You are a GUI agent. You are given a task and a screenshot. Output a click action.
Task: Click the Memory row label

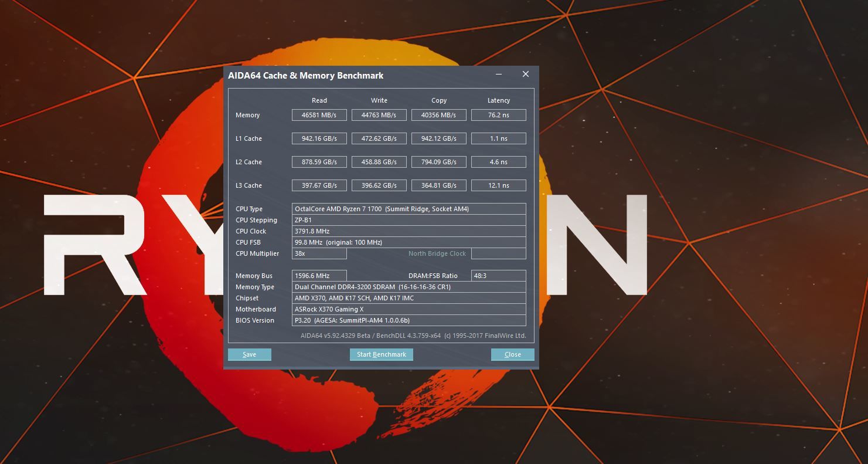tap(247, 115)
